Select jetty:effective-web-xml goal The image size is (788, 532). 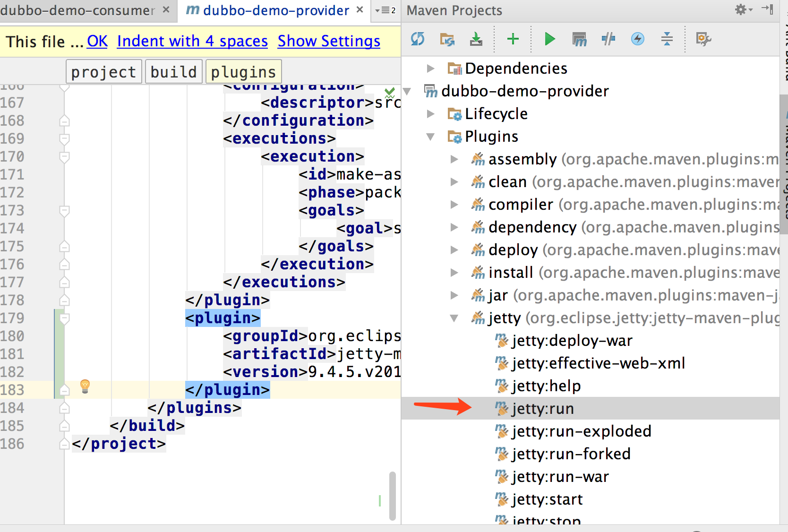click(599, 363)
